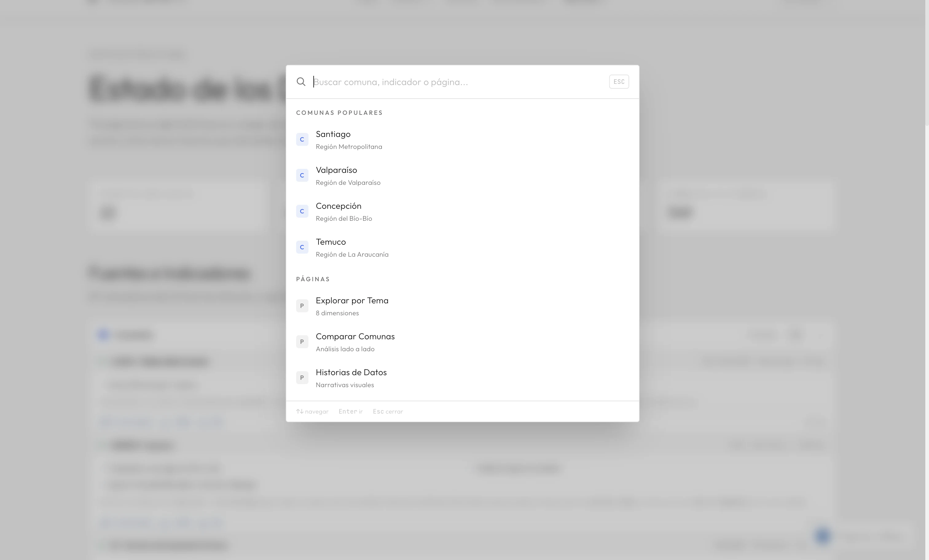Viewport: 929px width, 560px height.
Task: Focus the Buscar comuna search input field
Action: (453, 82)
